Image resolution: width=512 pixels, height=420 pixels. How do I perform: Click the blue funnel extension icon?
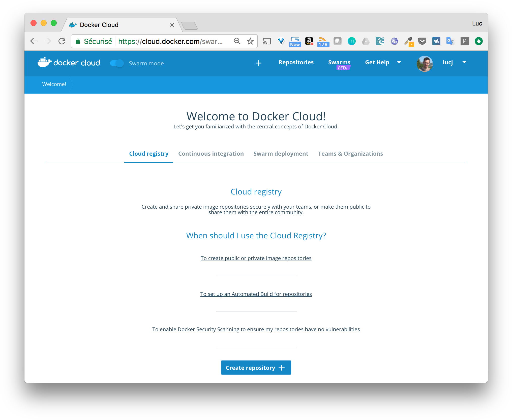[x=281, y=41]
